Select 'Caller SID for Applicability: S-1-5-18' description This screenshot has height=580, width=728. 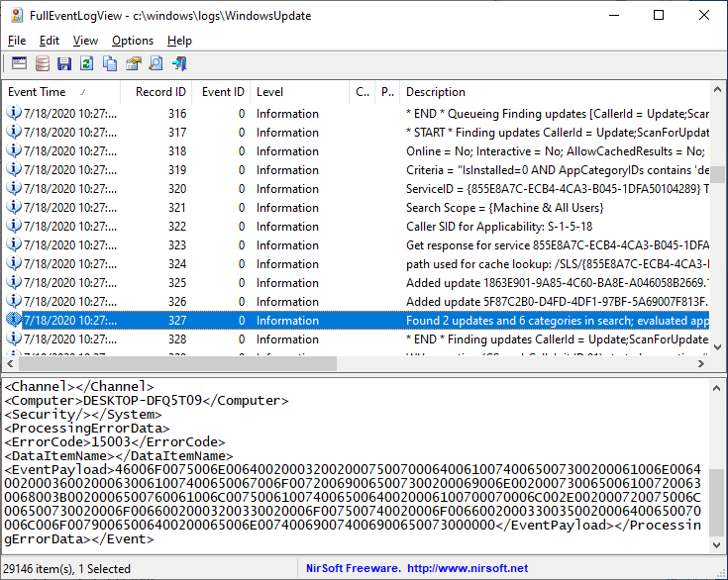click(x=499, y=227)
